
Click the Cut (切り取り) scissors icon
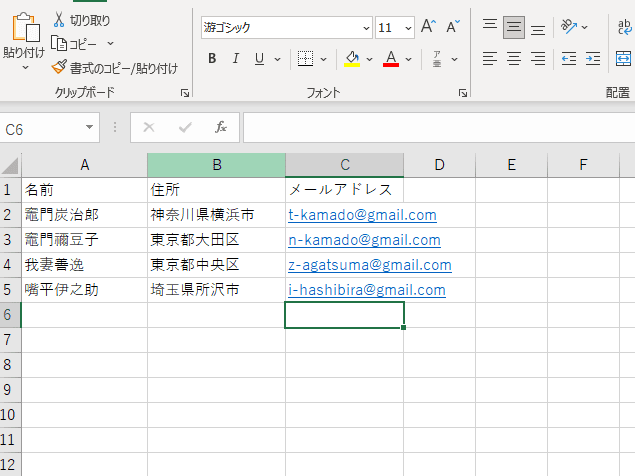(58, 19)
